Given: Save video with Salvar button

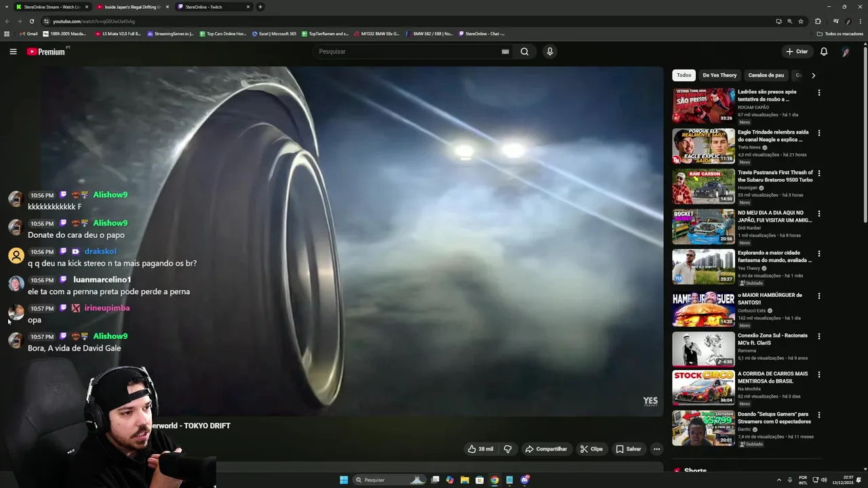Looking at the screenshot, I should click(x=628, y=449).
